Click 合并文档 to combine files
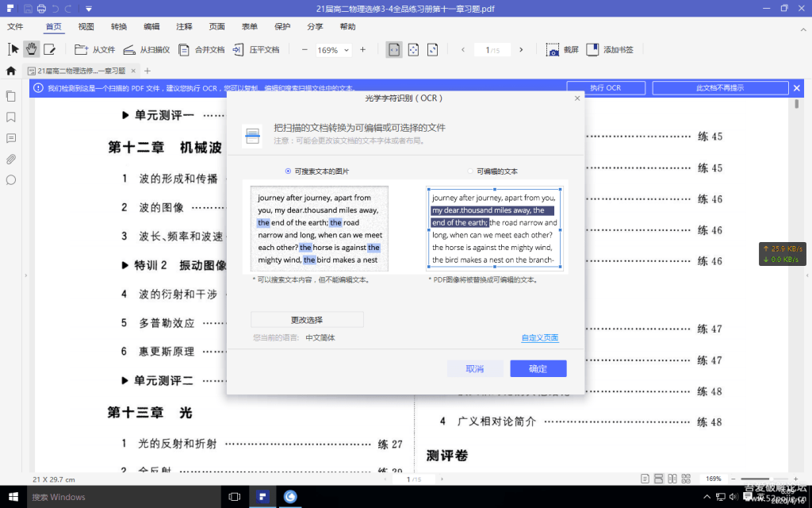The height and width of the screenshot is (508, 812). point(201,50)
